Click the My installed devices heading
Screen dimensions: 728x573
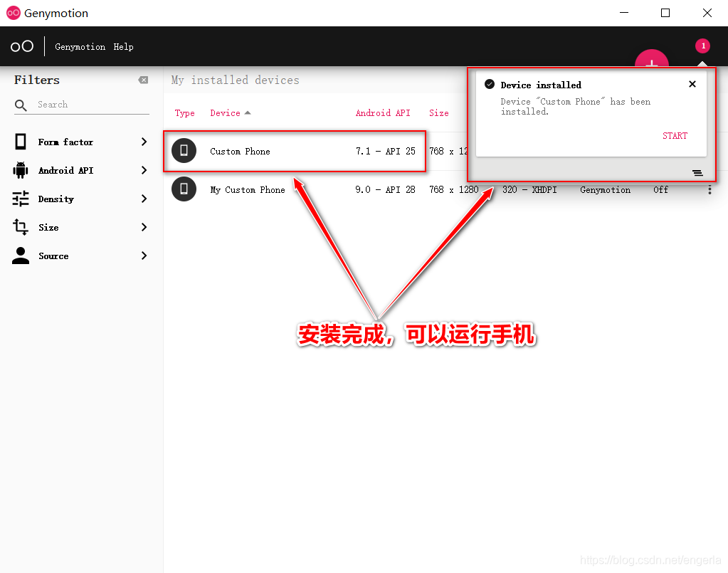235,80
